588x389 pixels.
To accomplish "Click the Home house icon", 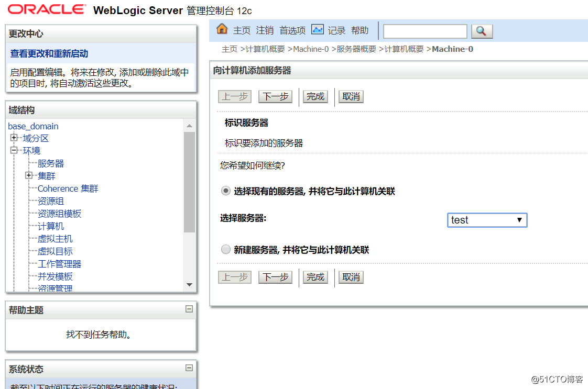I will click(x=222, y=29).
